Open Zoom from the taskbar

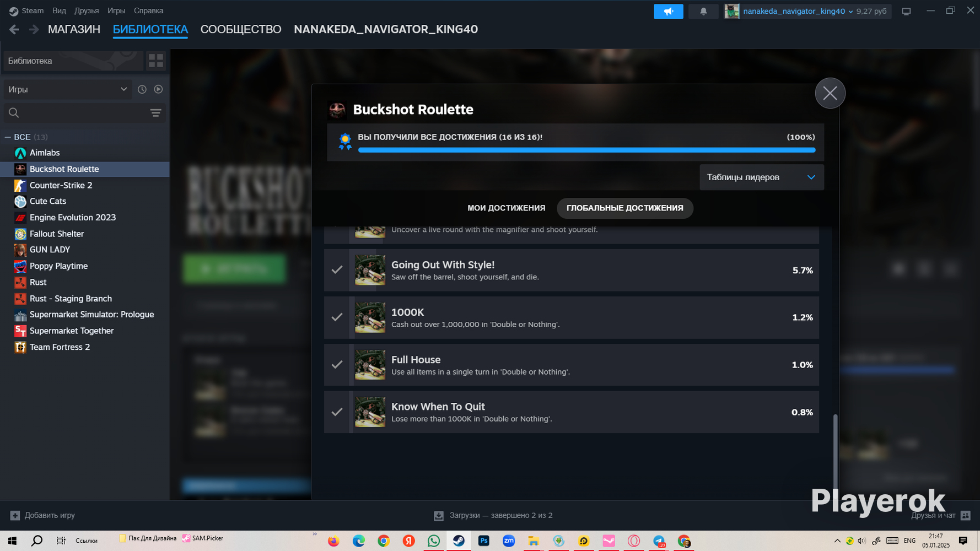pos(509,541)
